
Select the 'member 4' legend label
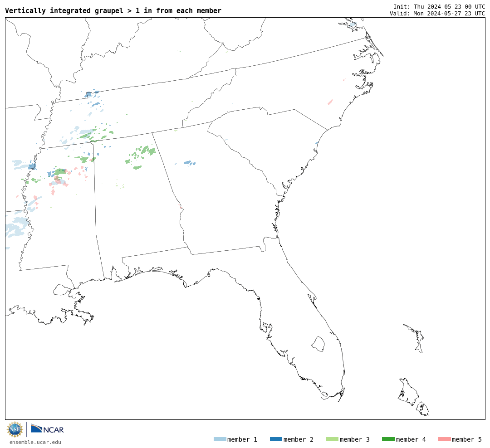tap(411, 439)
